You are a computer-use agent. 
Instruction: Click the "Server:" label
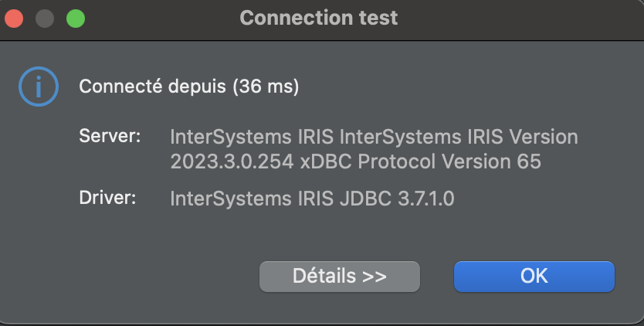[x=110, y=137]
